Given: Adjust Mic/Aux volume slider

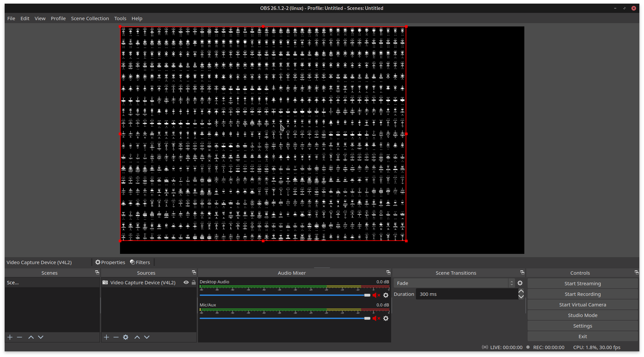Looking at the screenshot, I should coord(285,318).
